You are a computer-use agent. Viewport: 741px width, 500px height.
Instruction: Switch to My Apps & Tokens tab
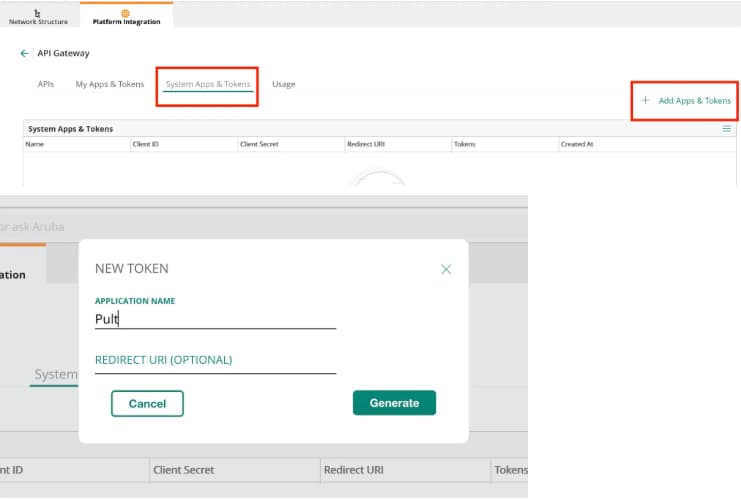pyautogui.click(x=110, y=84)
